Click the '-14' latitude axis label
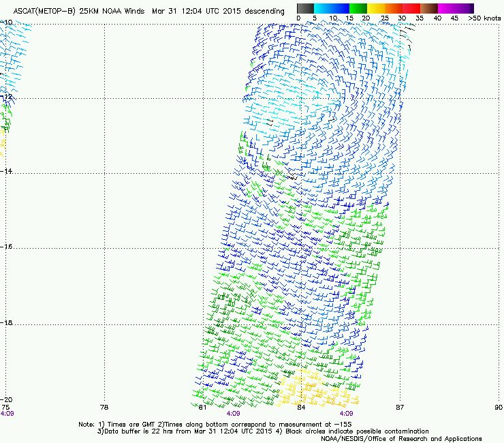The width and height of the screenshot is (504, 443). tap(6, 171)
